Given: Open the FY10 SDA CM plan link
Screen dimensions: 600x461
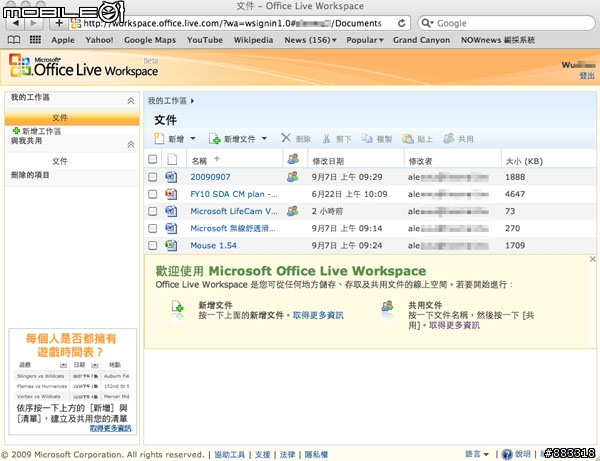Looking at the screenshot, I should (x=234, y=194).
